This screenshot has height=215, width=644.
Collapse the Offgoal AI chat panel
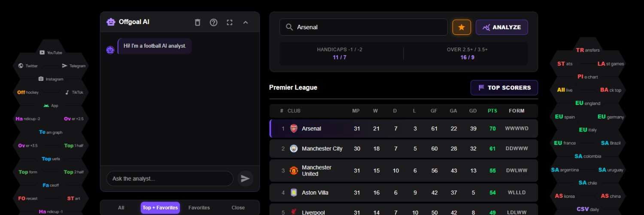(246, 22)
